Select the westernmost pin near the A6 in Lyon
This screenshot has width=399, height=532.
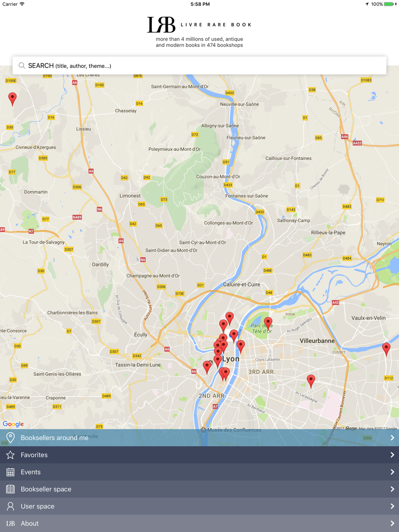[x=207, y=367]
